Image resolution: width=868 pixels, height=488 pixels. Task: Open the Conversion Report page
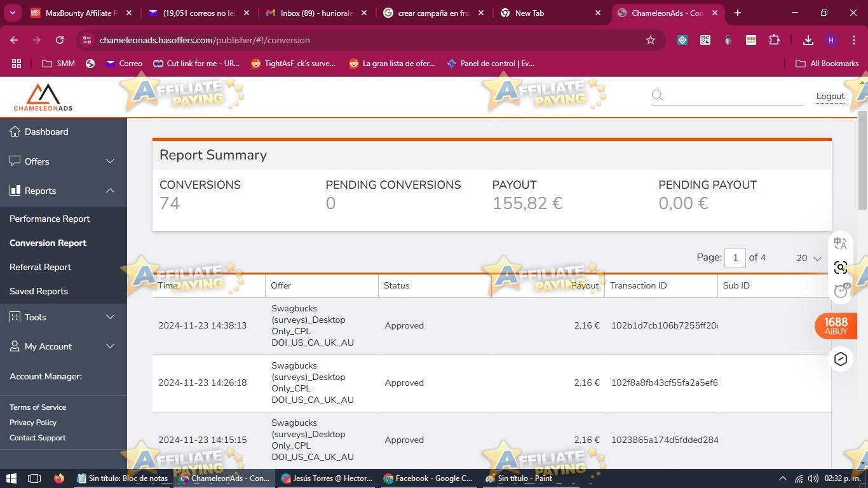coord(48,243)
